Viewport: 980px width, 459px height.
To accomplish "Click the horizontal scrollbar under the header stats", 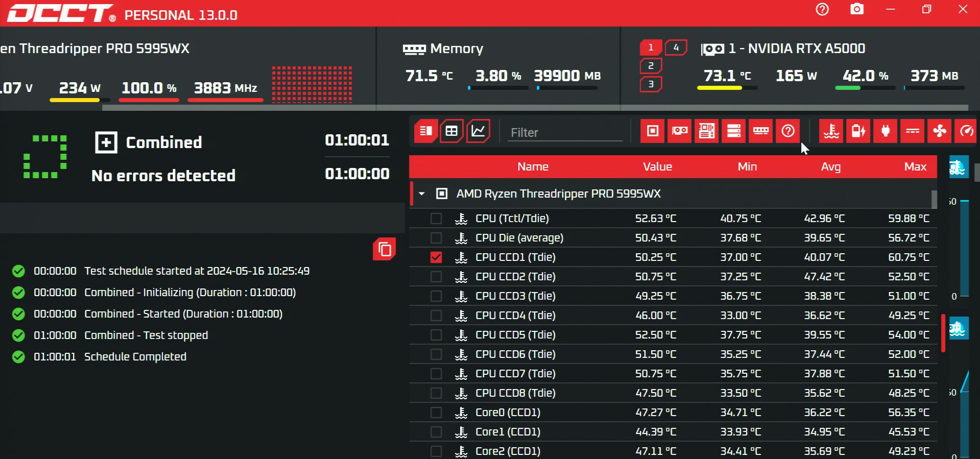I will (535, 108).
